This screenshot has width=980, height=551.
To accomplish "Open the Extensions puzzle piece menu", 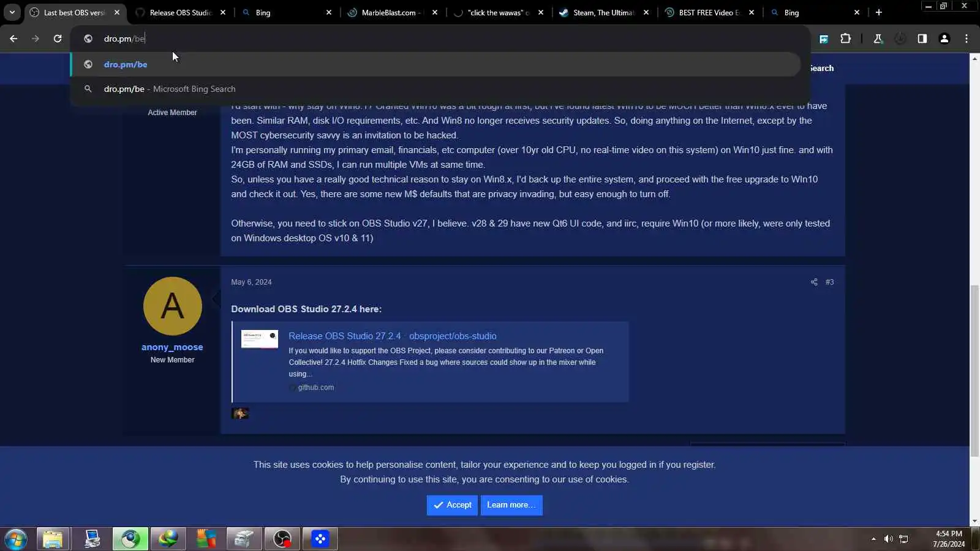I will pos(846,39).
